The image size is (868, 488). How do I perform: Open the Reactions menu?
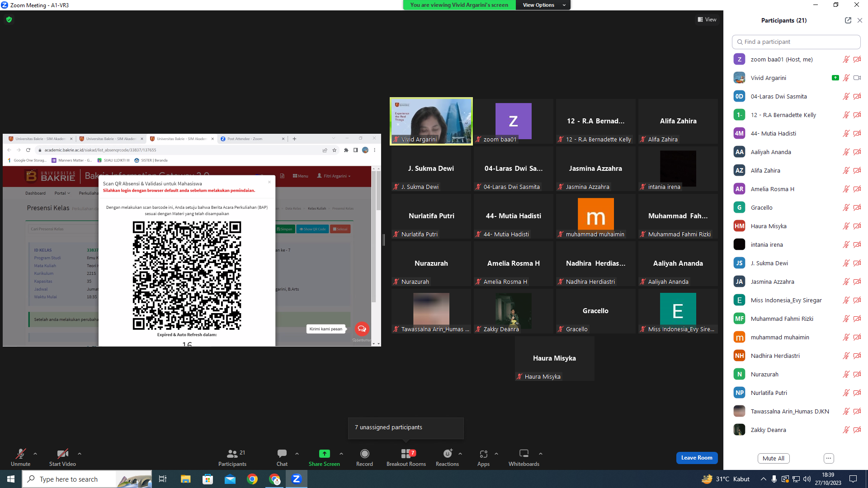click(447, 457)
